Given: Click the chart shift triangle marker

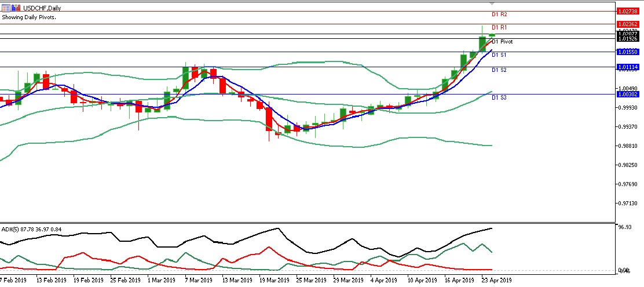Looking at the screenshot, I should (492, 3).
